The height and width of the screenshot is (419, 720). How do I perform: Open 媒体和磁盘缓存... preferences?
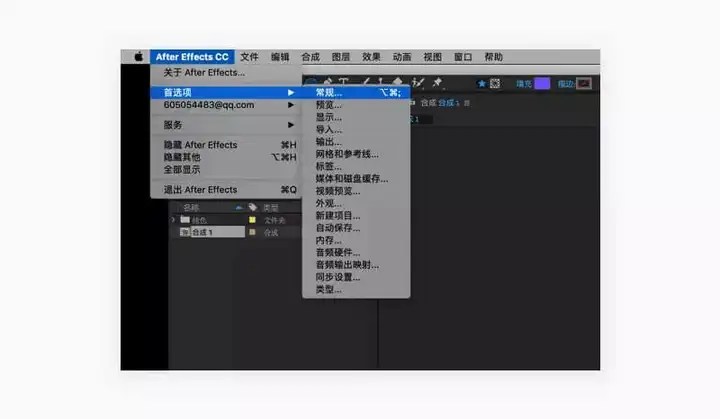click(356, 179)
